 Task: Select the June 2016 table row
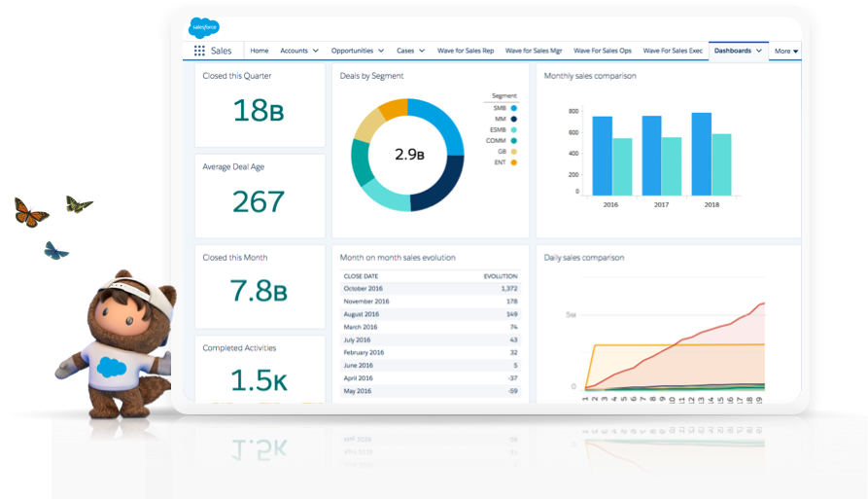tap(431, 365)
